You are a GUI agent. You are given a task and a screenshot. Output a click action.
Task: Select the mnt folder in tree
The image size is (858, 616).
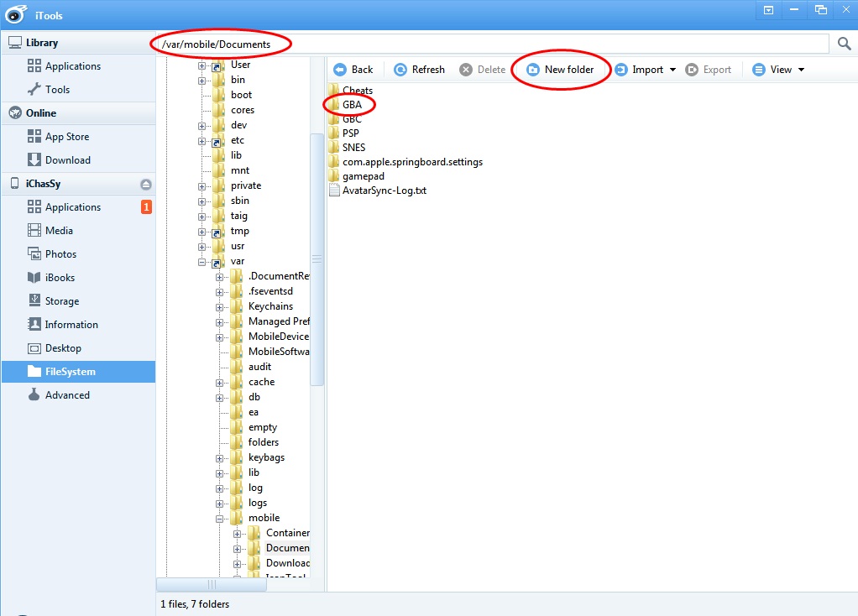pos(239,170)
